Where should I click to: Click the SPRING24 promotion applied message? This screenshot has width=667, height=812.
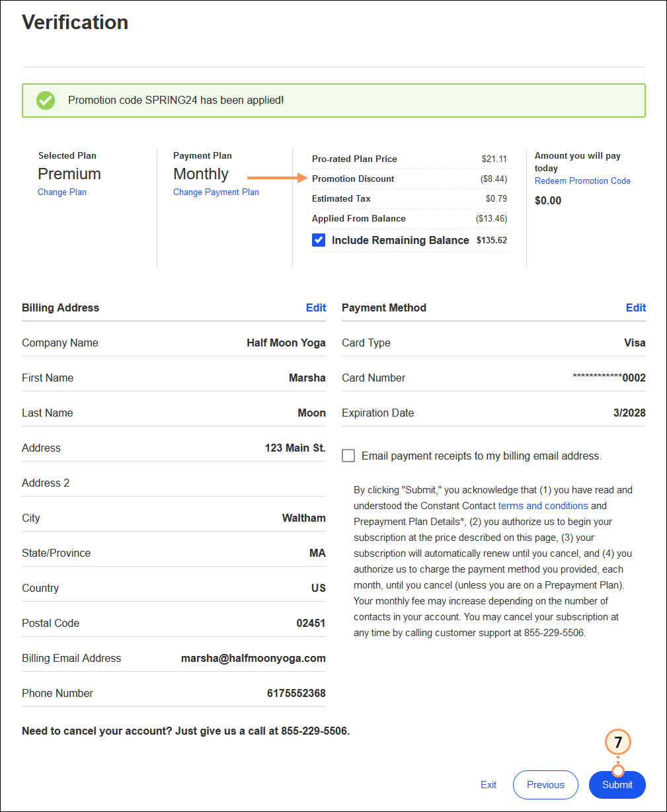pos(177,101)
